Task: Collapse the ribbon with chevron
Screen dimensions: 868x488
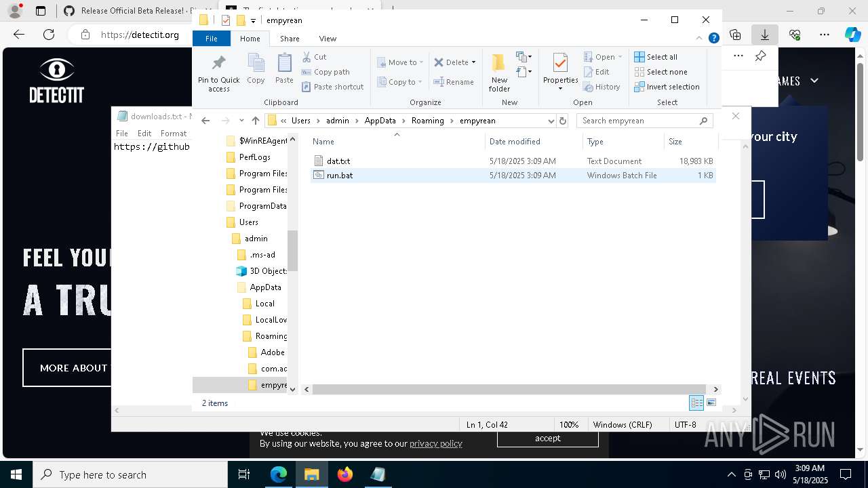Action: click(x=699, y=39)
